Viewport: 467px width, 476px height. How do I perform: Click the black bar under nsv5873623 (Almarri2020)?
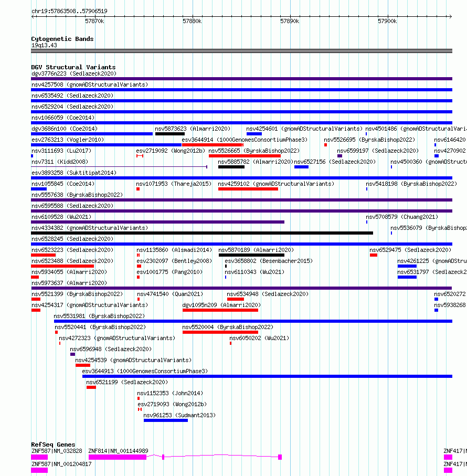coord(170,134)
